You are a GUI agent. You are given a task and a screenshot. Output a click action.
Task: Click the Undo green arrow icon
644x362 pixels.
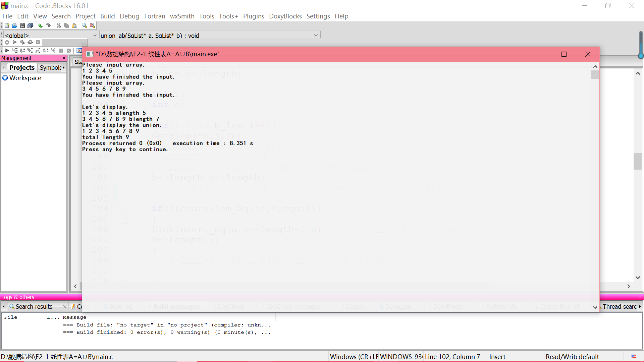tap(40, 25)
